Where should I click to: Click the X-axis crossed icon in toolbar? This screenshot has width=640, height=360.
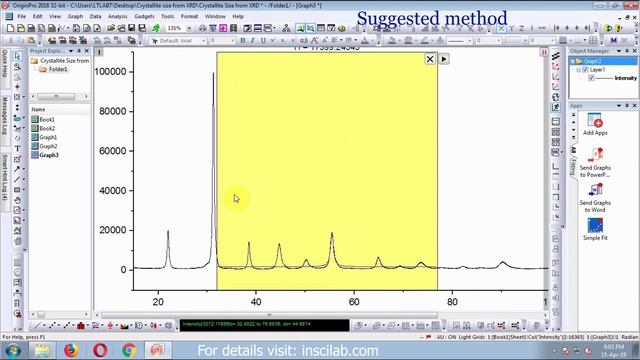tap(501, 28)
